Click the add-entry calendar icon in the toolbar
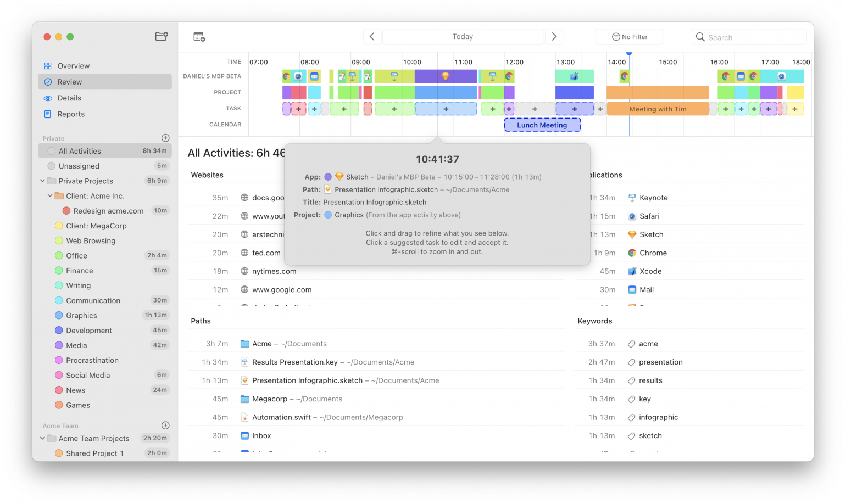Screen dimensions: 846x504 coord(199,37)
